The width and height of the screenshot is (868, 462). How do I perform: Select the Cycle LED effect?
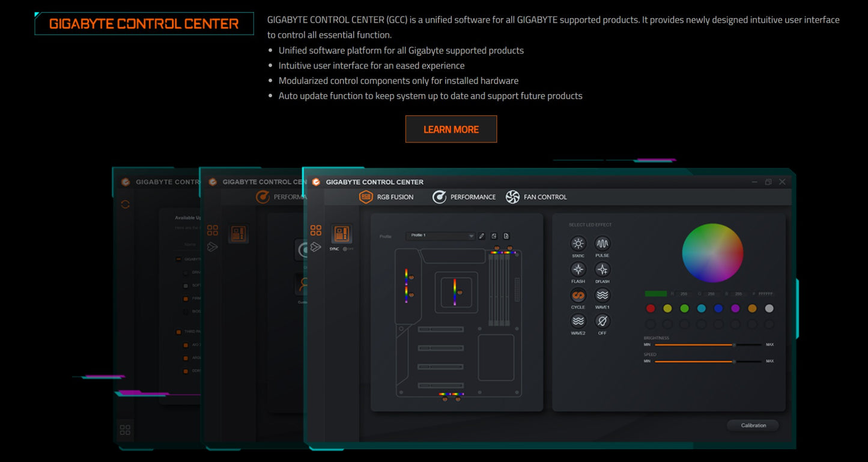pyautogui.click(x=578, y=295)
